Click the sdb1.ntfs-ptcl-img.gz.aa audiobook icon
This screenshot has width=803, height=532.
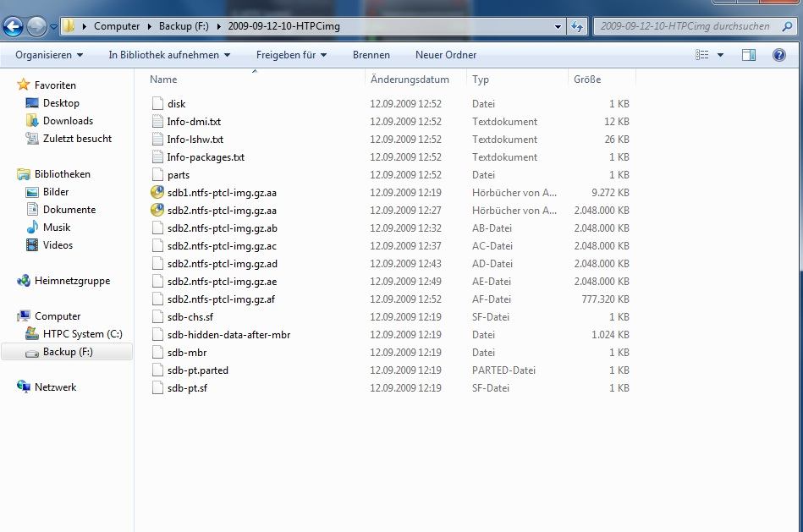tap(157, 192)
